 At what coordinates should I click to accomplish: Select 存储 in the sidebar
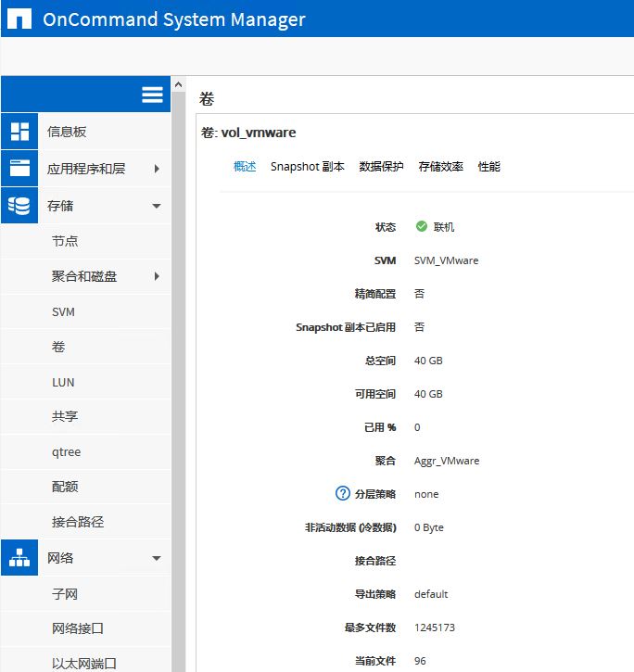(60, 206)
